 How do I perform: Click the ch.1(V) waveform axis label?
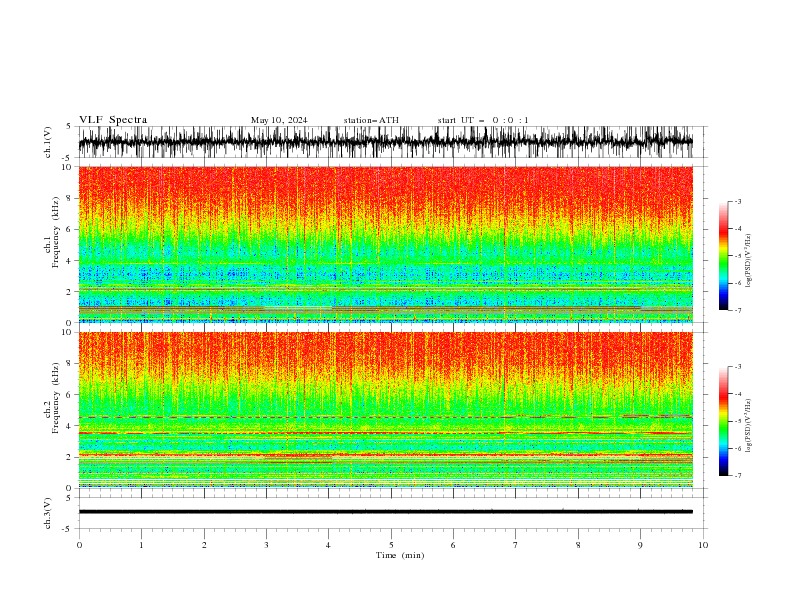(x=48, y=142)
